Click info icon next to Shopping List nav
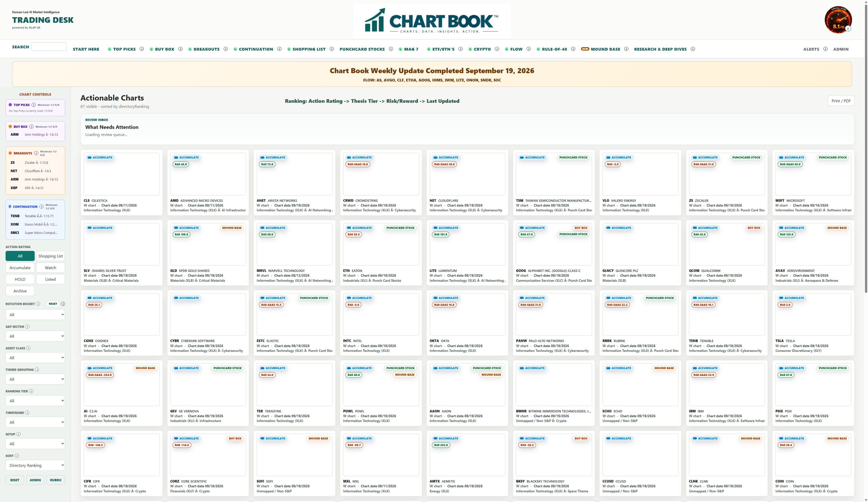868x502 pixels. coord(332,49)
